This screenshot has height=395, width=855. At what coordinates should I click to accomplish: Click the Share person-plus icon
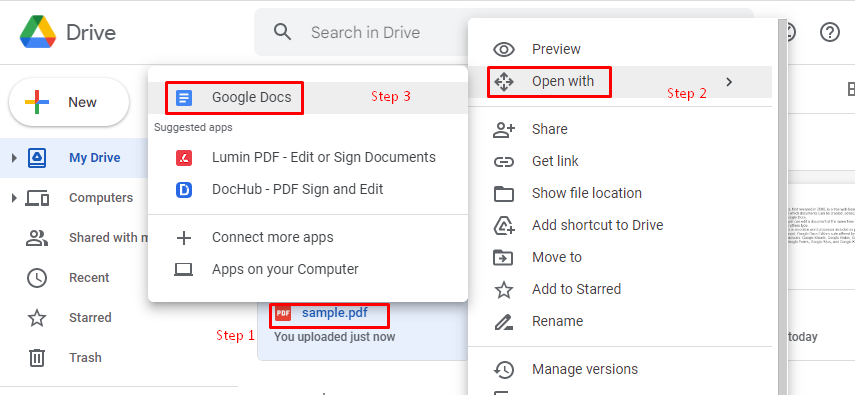point(504,129)
